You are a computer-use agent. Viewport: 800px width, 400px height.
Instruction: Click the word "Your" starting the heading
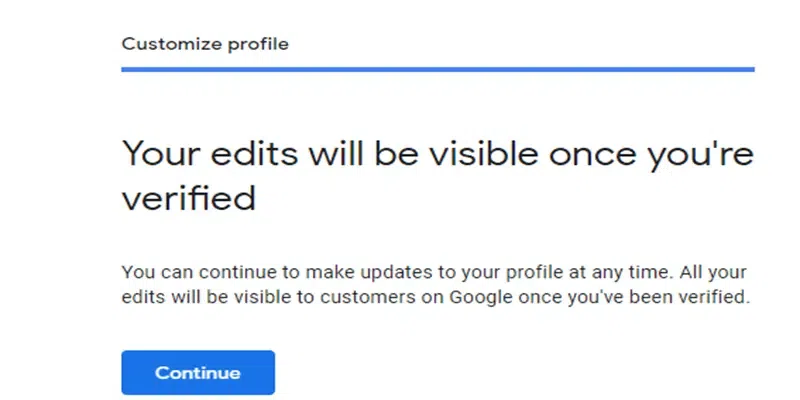[x=154, y=155]
